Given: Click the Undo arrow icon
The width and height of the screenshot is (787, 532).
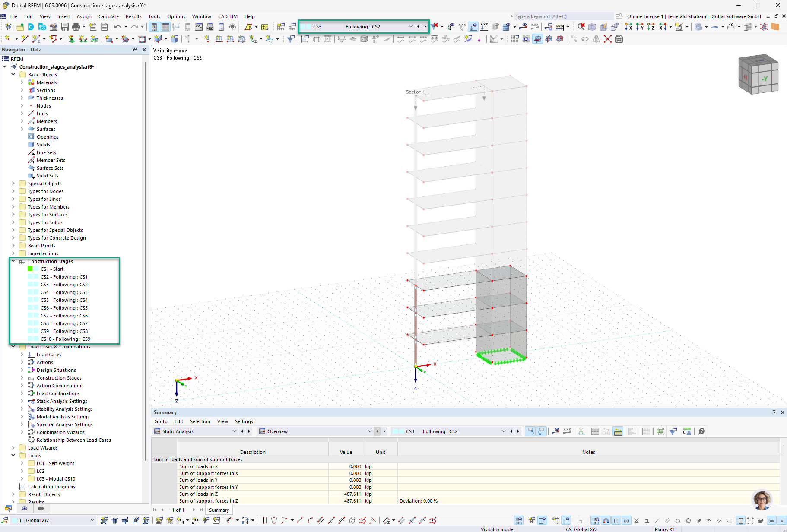Looking at the screenshot, I should pyautogui.click(x=117, y=27).
